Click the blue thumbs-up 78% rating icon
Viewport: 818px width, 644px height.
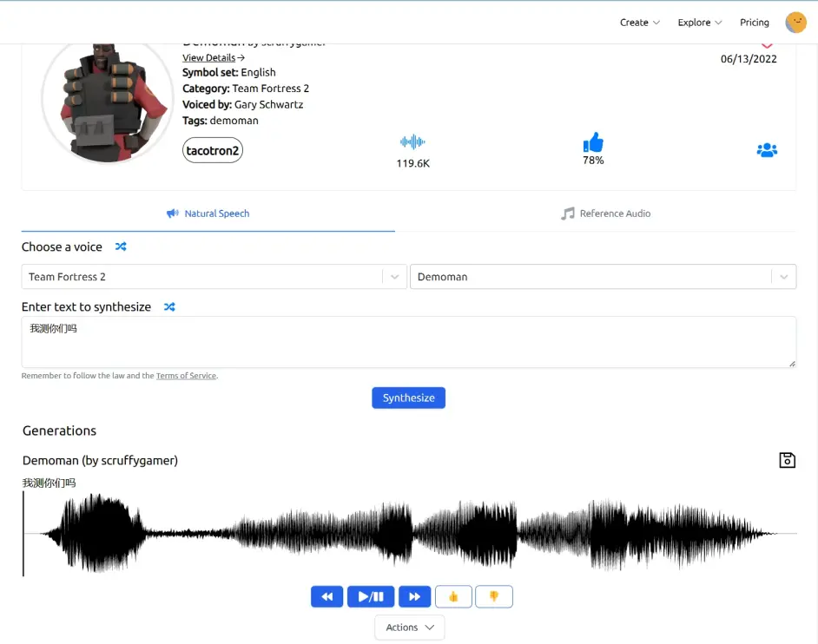point(593,143)
